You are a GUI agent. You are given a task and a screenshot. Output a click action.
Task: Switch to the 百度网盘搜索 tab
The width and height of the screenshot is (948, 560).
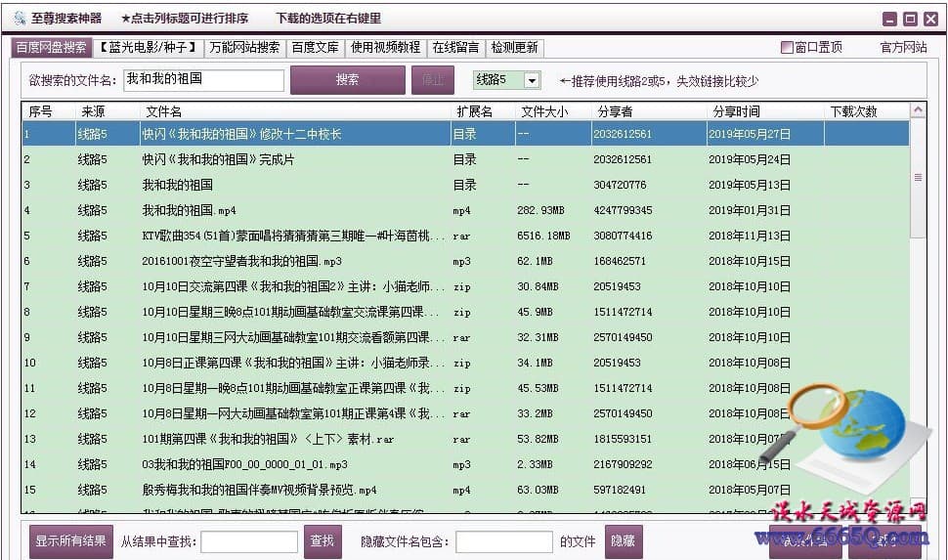52,47
